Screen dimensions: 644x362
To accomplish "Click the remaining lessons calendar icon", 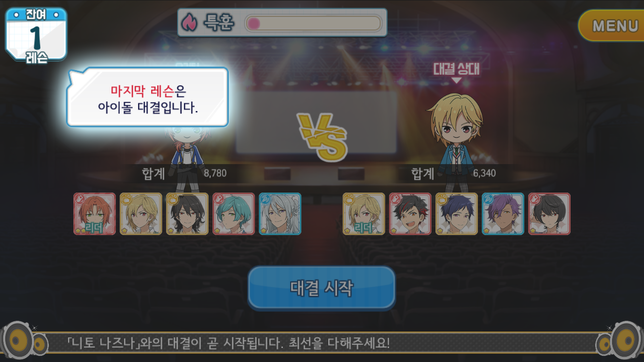I will coord(36,36).
